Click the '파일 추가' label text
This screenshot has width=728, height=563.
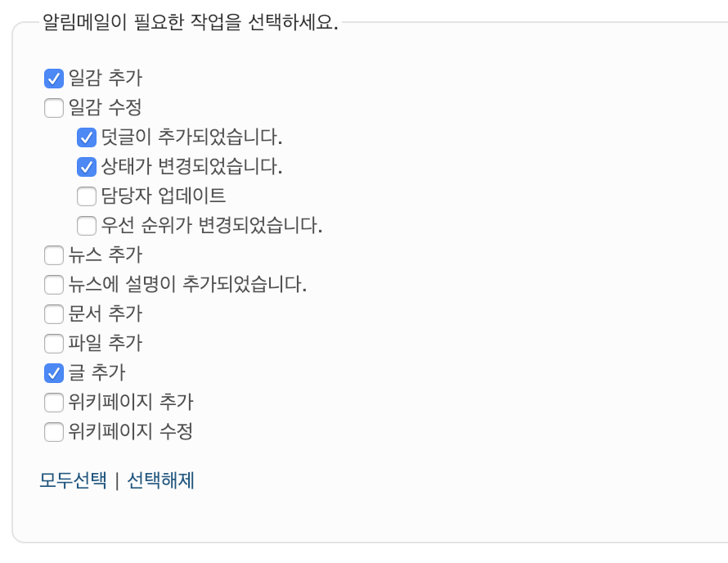[106, 344]
